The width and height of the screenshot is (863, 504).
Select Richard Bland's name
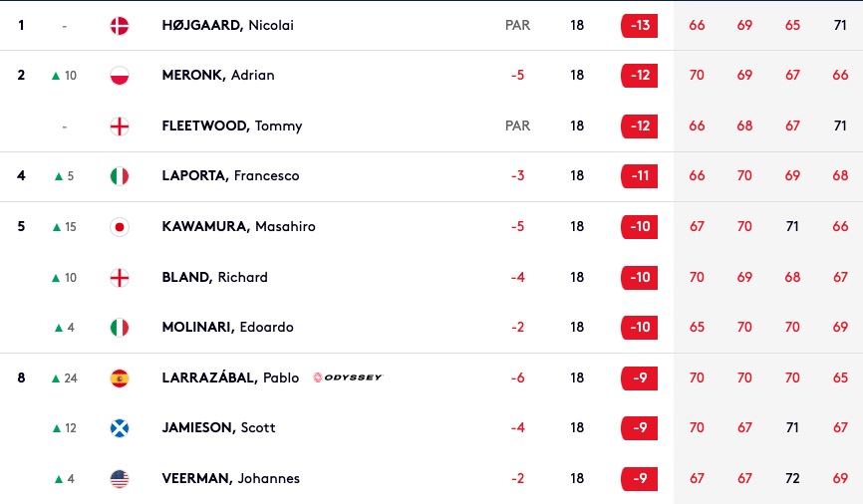(214, 277)
